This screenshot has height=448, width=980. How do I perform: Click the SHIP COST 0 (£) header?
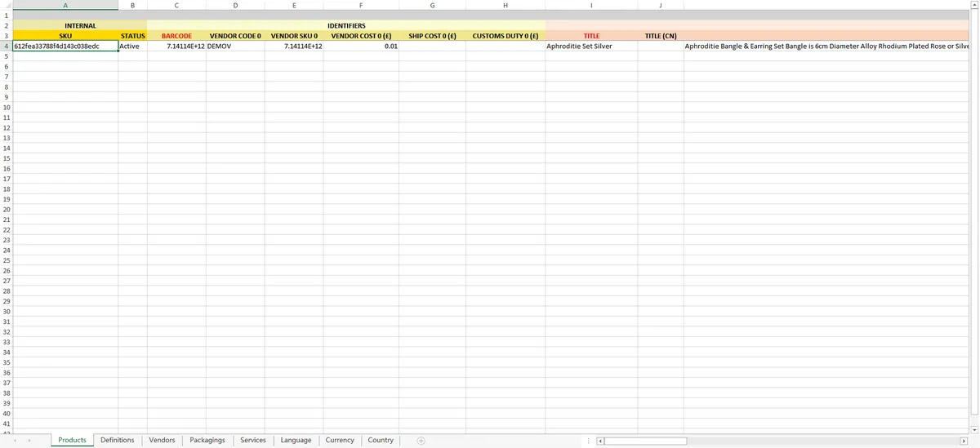432,36
